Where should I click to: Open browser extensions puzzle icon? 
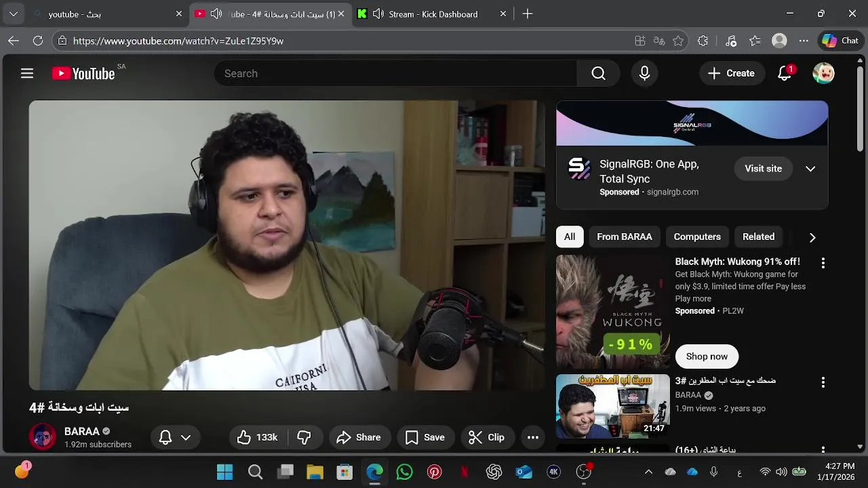click(x=703, y=41)
